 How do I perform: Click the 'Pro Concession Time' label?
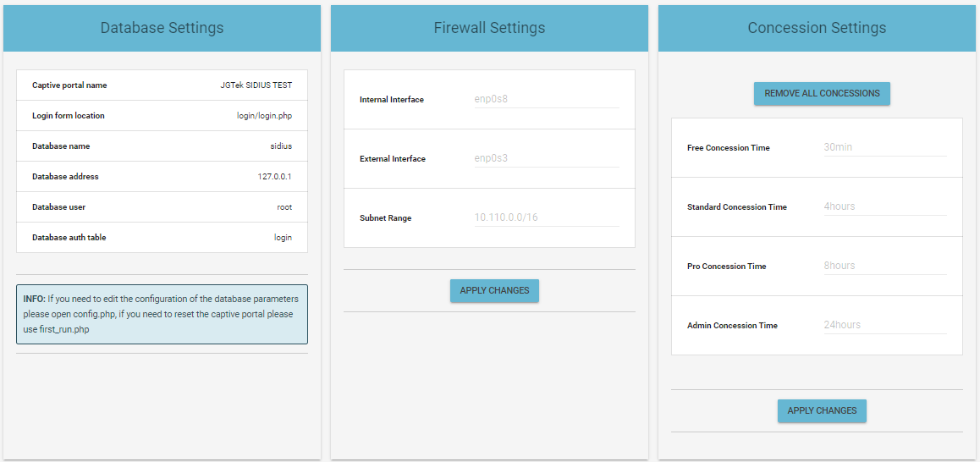click(726, 267)
